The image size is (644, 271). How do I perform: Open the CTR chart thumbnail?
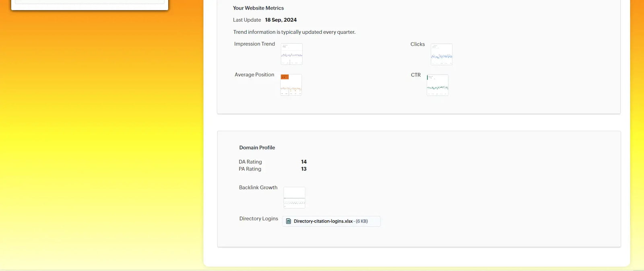click(438, 85)
